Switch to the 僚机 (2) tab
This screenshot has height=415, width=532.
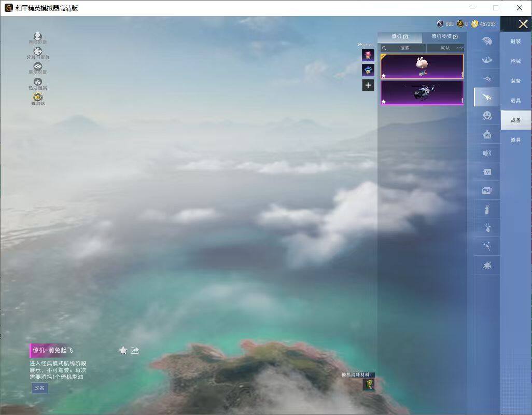[x=400, y=36]
